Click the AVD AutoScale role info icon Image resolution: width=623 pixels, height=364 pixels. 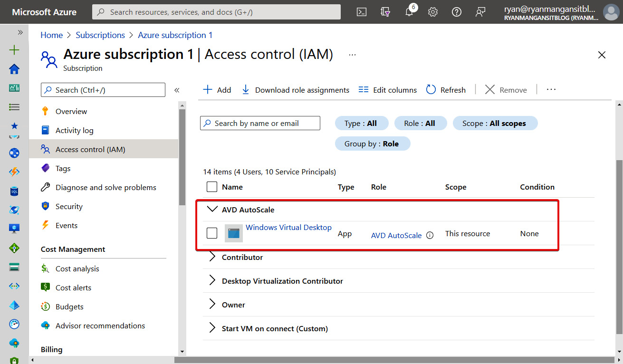pos(430,235)
